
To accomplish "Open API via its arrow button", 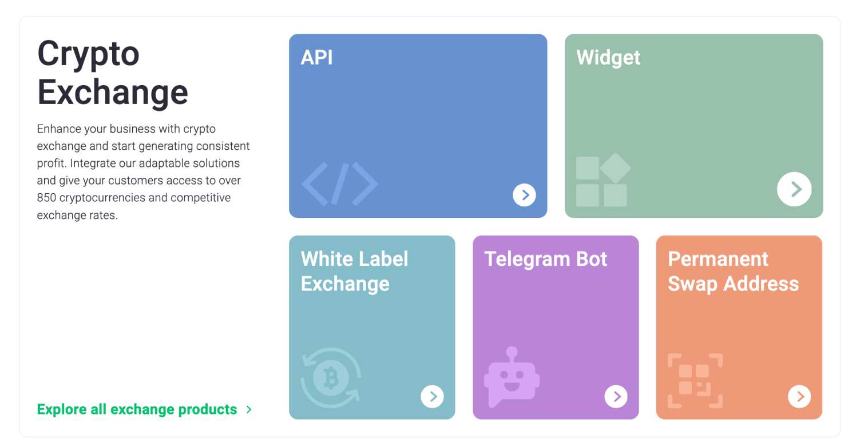I will (524, 195).
